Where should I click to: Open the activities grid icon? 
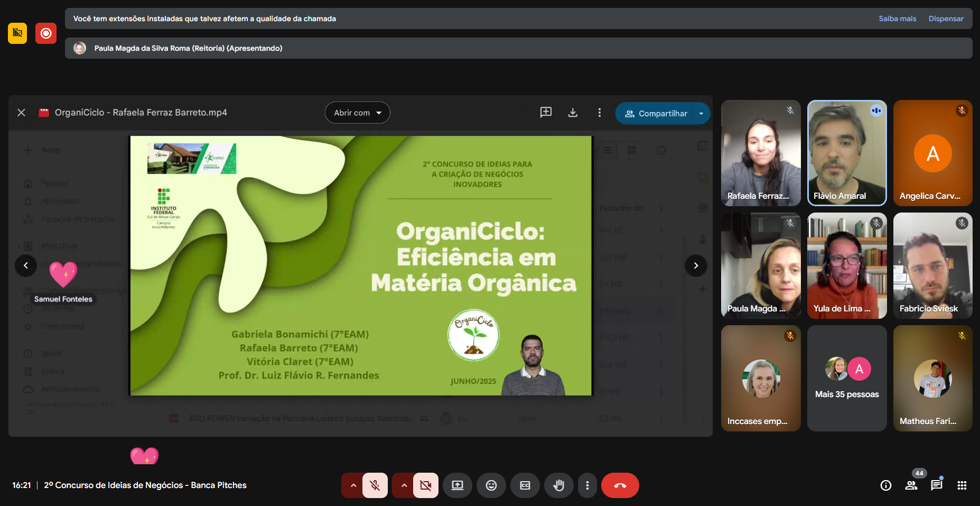[x=962, y=485]
